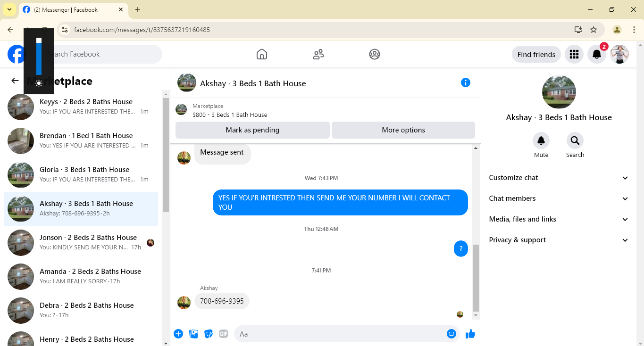View site information icon in address bar
The image size is (644, 346).
[65, 30]
